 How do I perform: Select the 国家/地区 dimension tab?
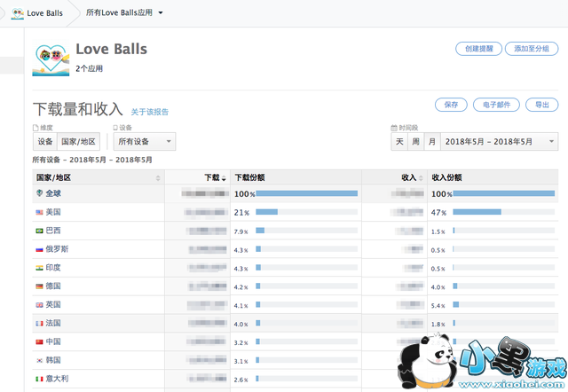(x=78, y=142)
